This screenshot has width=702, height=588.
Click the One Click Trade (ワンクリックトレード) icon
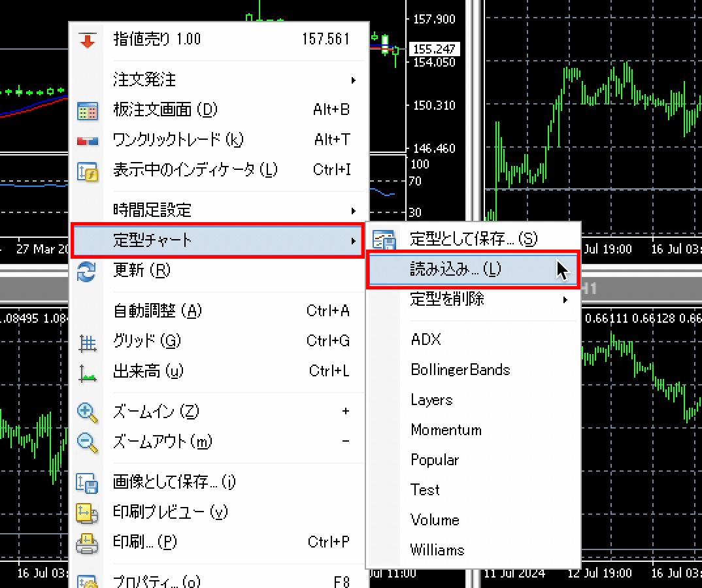point(87,140)
